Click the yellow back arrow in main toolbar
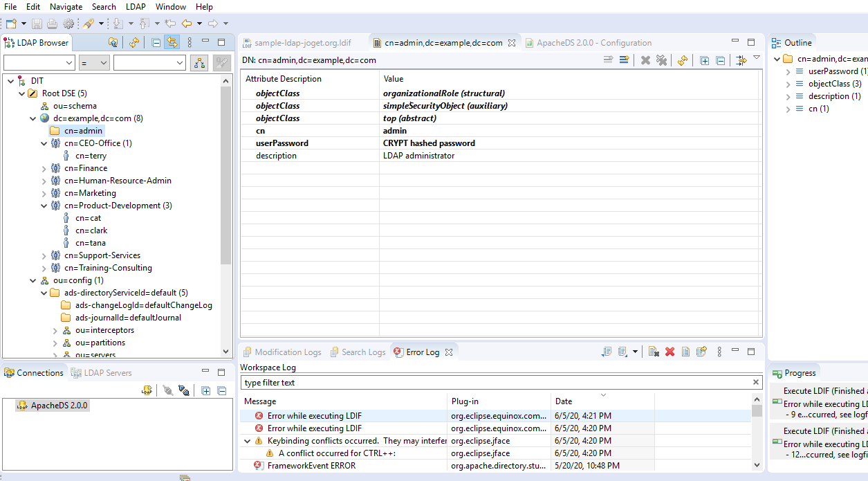The image size is (868, 481). tap(187, 24)
